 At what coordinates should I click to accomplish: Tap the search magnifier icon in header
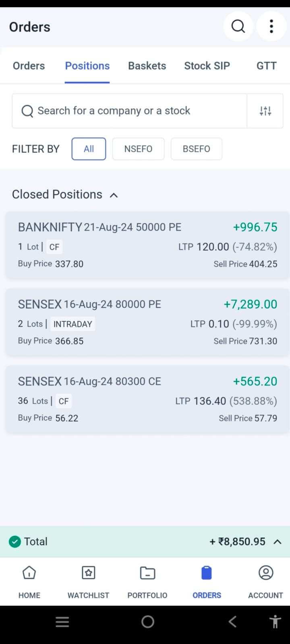(238, 27)
